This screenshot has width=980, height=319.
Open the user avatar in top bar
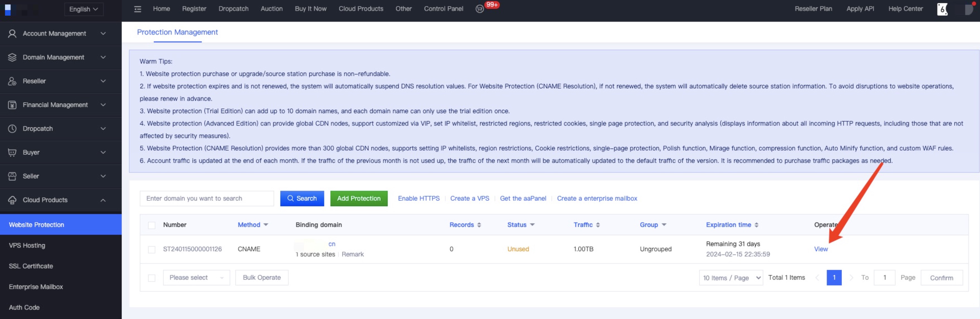(942, 9)
